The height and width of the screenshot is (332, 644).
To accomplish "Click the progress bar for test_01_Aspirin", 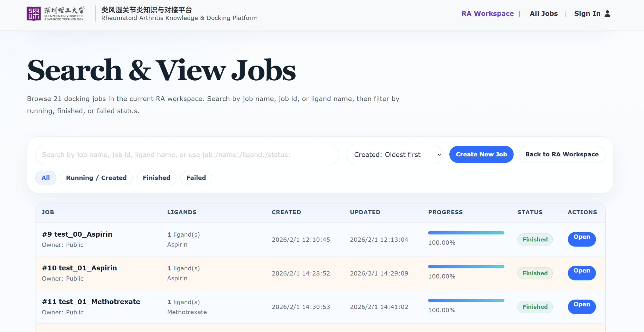I will [466, 267].
